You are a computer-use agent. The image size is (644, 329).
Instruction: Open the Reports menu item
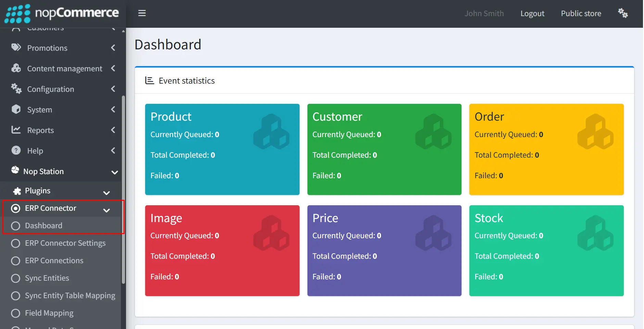click(x=63, y=130)
